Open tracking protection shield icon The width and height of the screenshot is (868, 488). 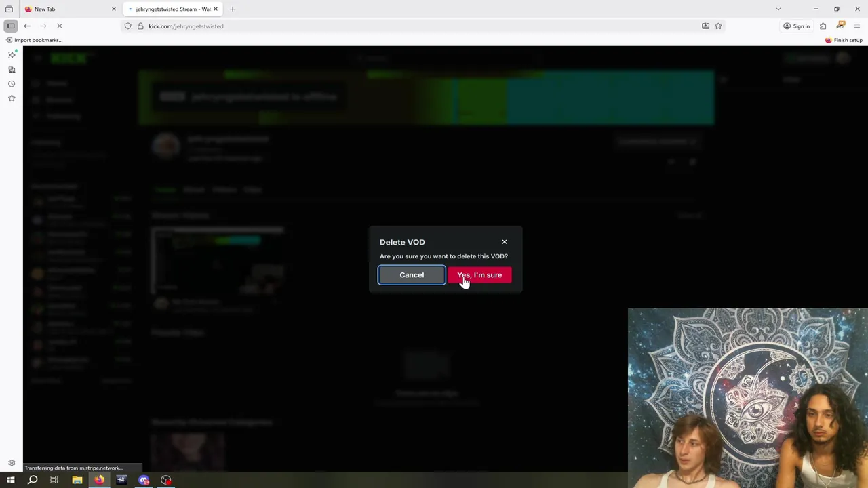[x=127, y=26]
